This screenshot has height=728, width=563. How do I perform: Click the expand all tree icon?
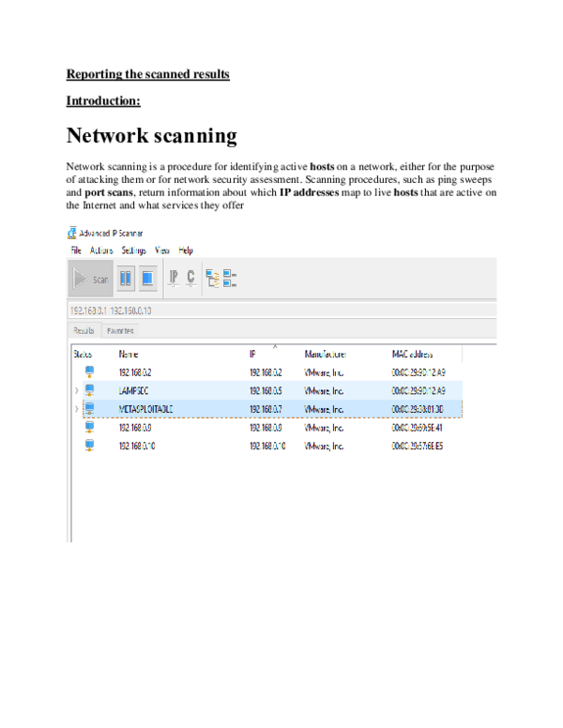pyautogui.click(x=212, y=279)
